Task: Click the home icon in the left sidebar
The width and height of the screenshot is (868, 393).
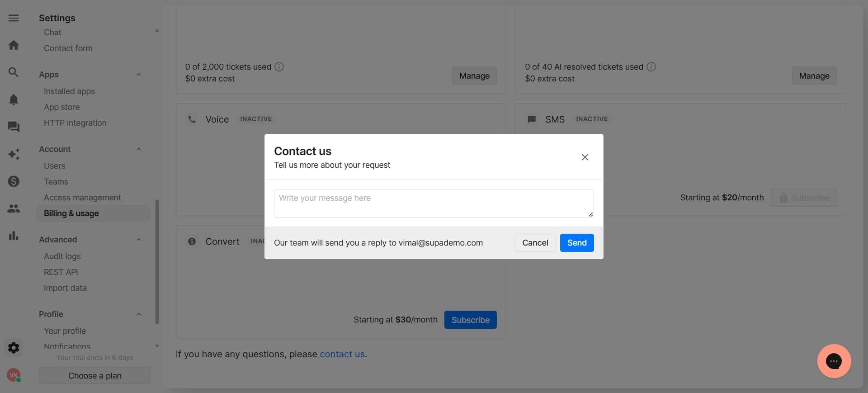Action: pyautogui.click(x=14, y=45)
